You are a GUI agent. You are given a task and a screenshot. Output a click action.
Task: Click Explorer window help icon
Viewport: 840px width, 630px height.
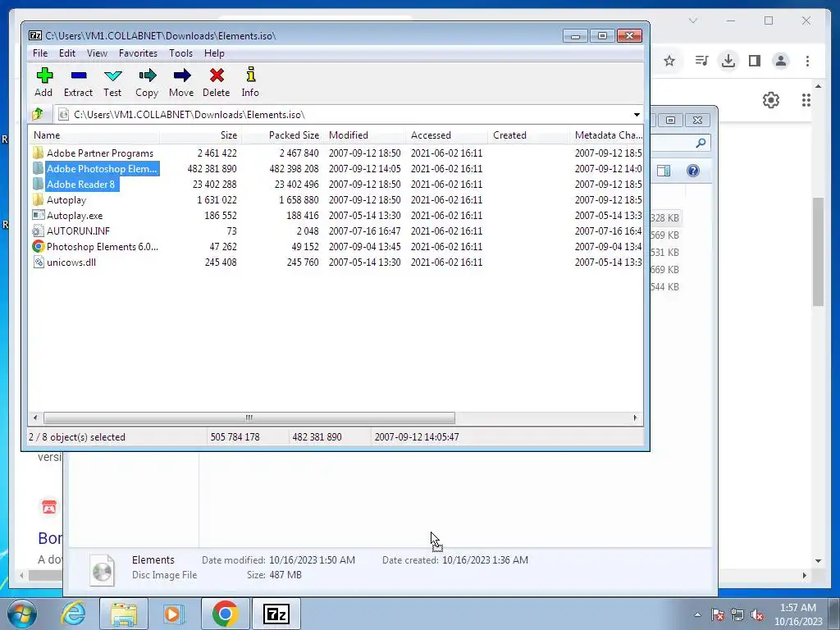pyautogui.click(x=692, y=171)
